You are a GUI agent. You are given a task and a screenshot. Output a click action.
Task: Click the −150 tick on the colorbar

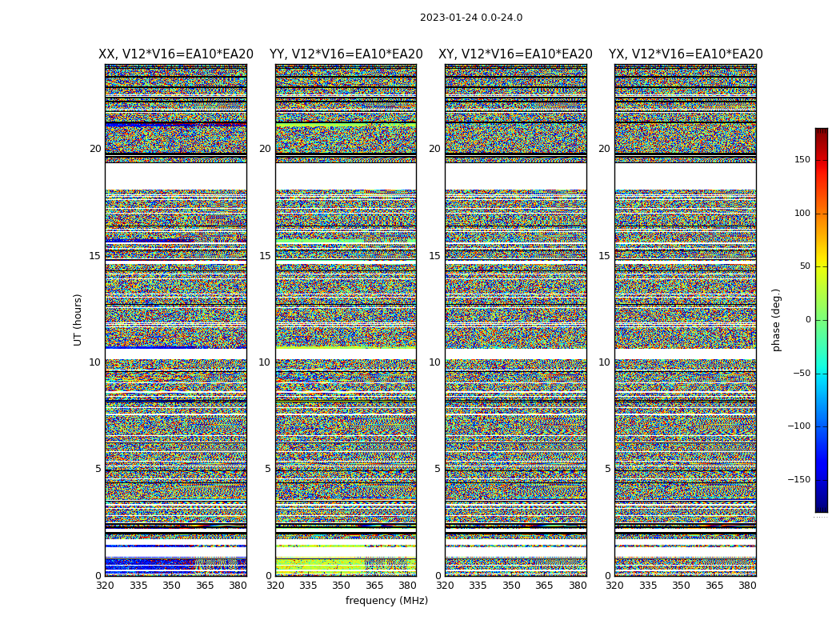(798, 479)
